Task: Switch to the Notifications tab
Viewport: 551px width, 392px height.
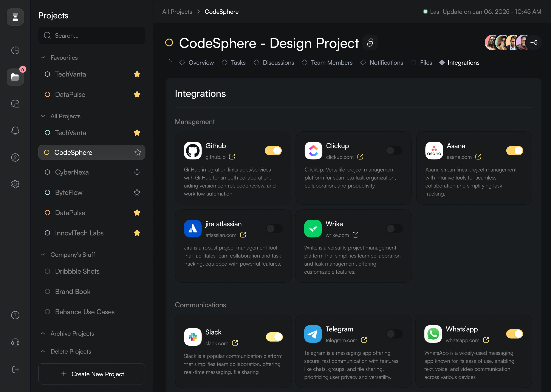Action: click(x=382, y=62)
